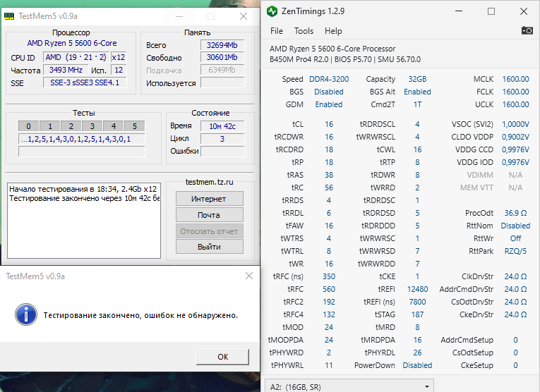Click the MCLK value 1600.00
540x392 pixels.
coord(515,79)
